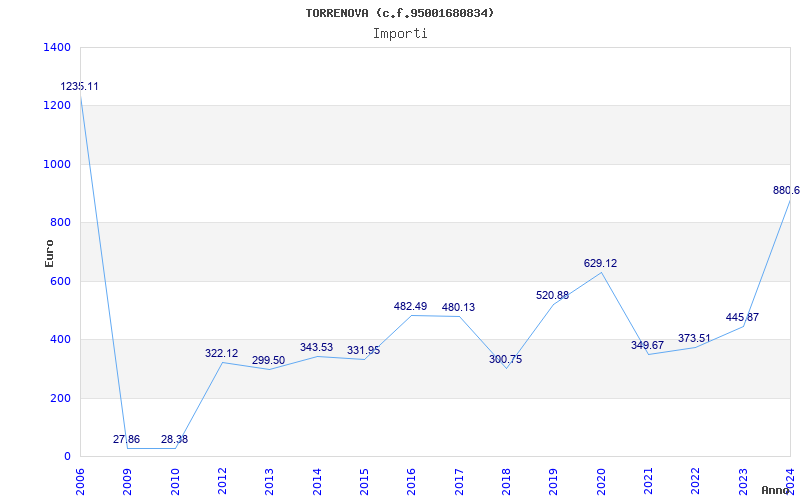800x500 pixels.
Task: Click the Importi subtitle
Action: tap(400, 34)
